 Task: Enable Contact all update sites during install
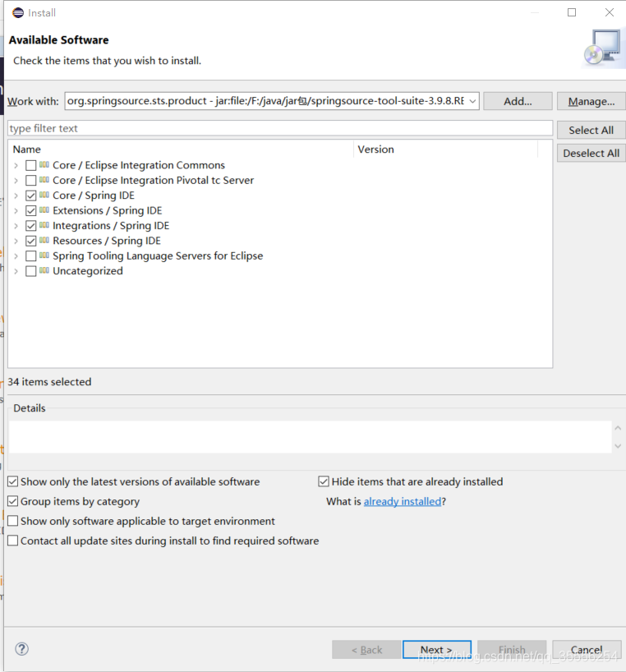(13, 541)
